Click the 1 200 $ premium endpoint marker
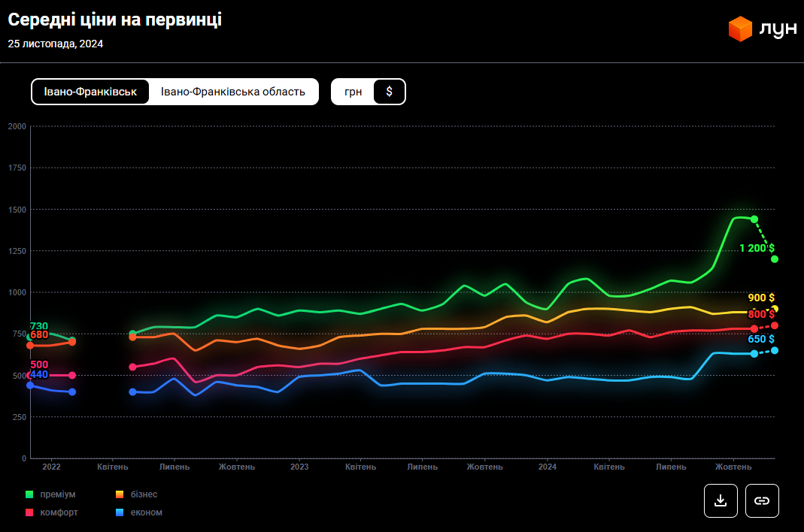Viewport: 804px width, 532px height. [775, 259]
